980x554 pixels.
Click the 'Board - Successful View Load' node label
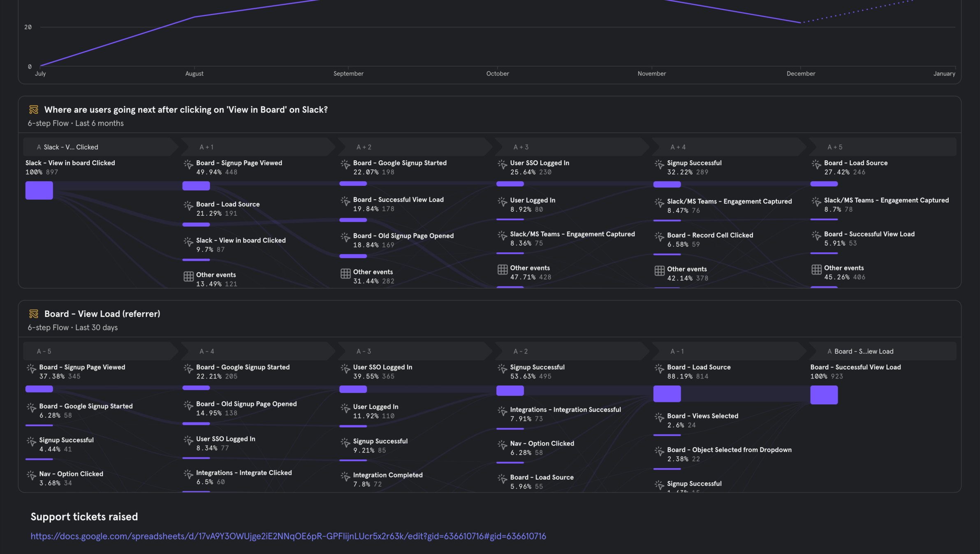pyautogui.click(x=856, y=367)
